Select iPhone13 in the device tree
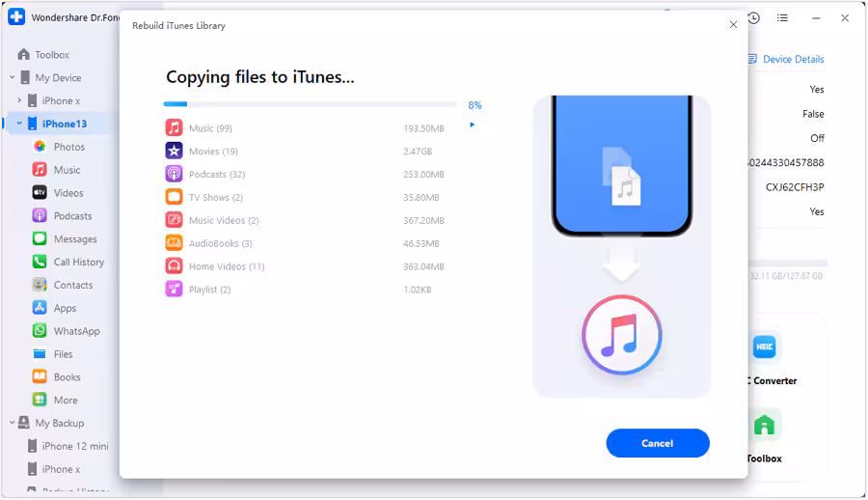This screenshot has height=500, width=868. [x=65, y=124]
